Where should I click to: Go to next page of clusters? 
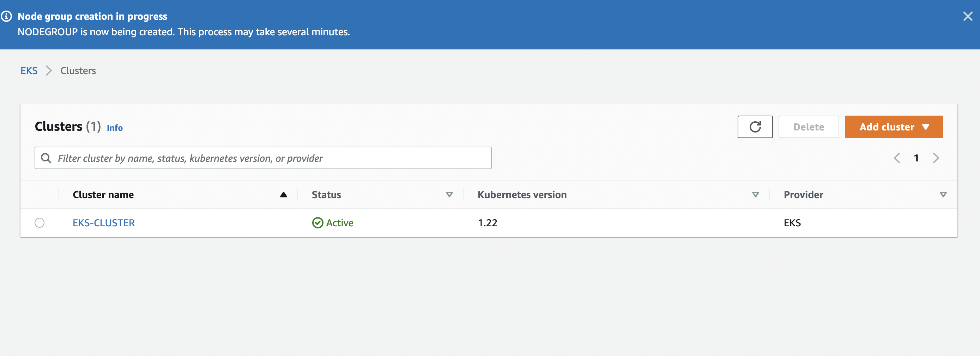(x=936, y=158)
